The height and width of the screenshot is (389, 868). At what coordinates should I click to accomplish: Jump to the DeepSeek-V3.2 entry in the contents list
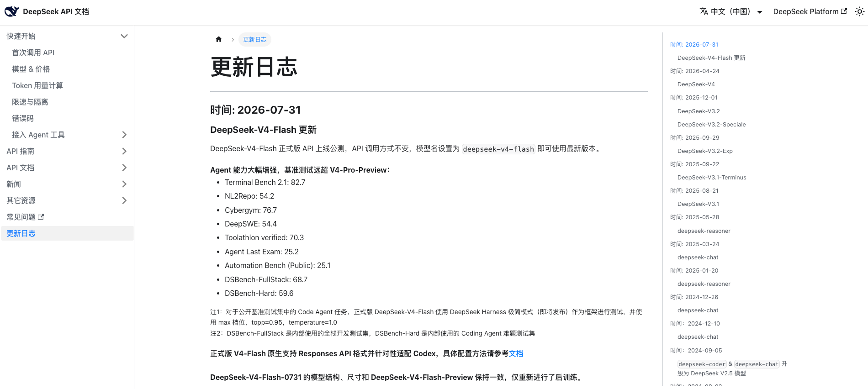pyautogui.click(x=699, y=111)
